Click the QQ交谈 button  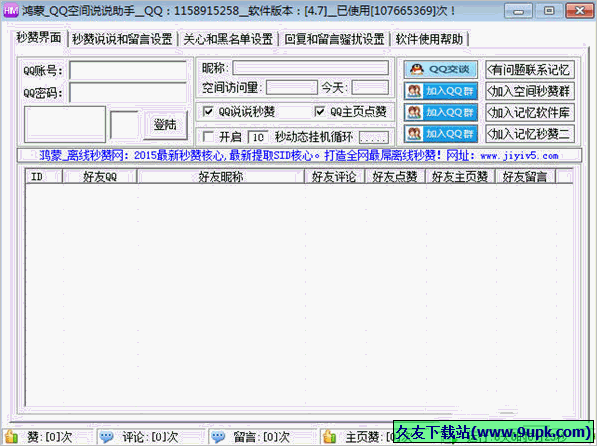pyautogui.click(x=441, y=69)
